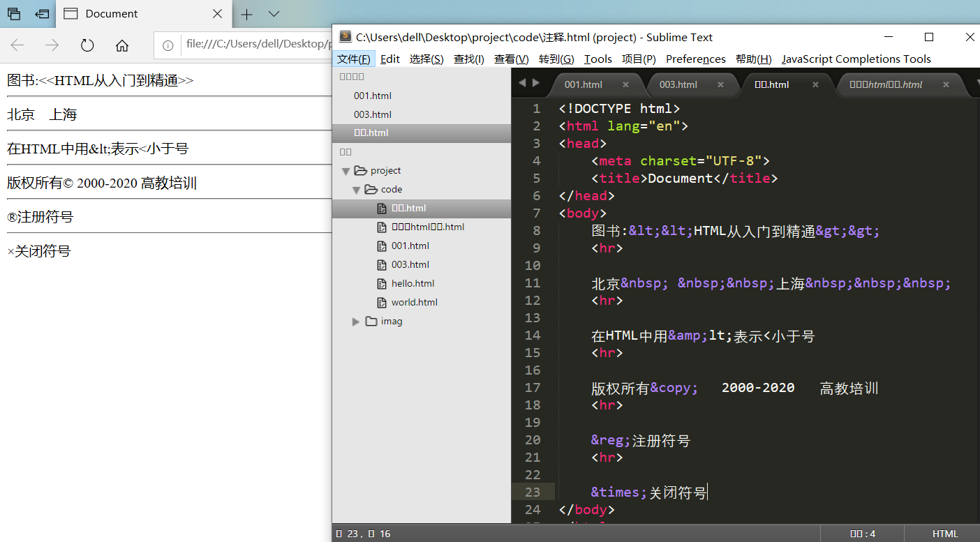Image resolution: width=980 pixels, height=542 pixels.
Task: Expand the imag folder
Action: tap(356, 322)
